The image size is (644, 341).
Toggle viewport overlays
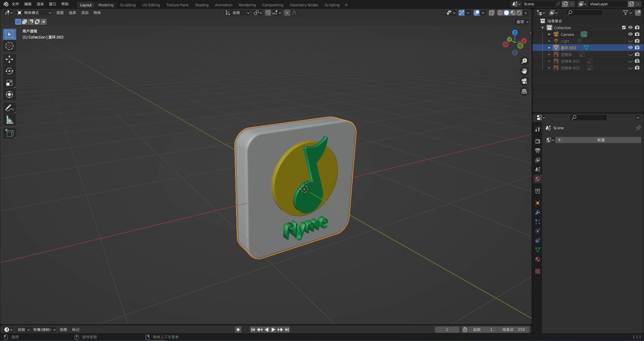[477, 13]
